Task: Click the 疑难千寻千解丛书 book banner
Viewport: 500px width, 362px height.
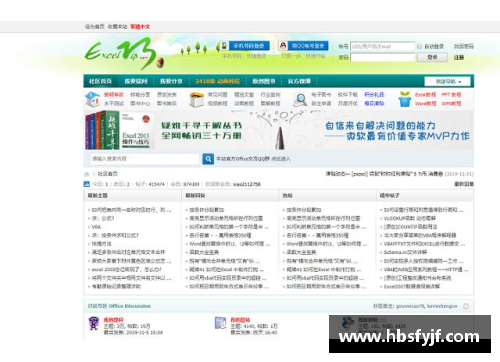Action: [279, 131]
